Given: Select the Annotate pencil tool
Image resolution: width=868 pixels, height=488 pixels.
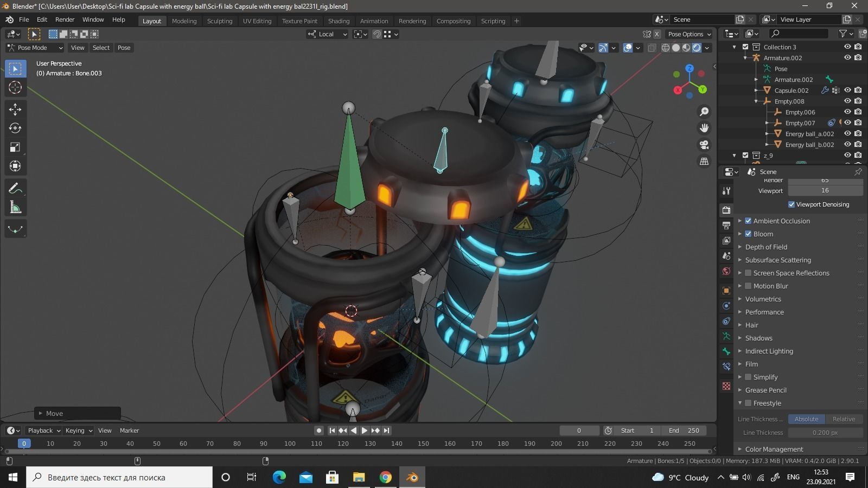Looking at the screenshot, I should pos(15,189).
